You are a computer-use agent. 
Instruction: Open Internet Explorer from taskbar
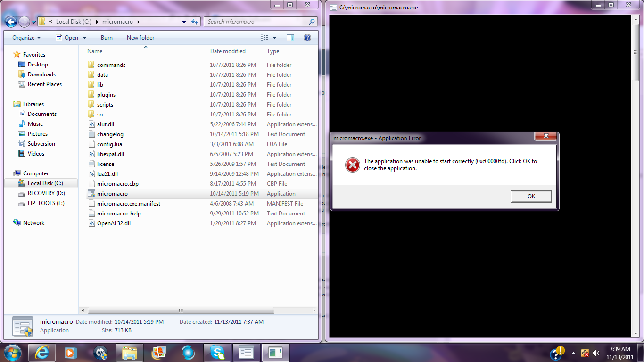41,353
